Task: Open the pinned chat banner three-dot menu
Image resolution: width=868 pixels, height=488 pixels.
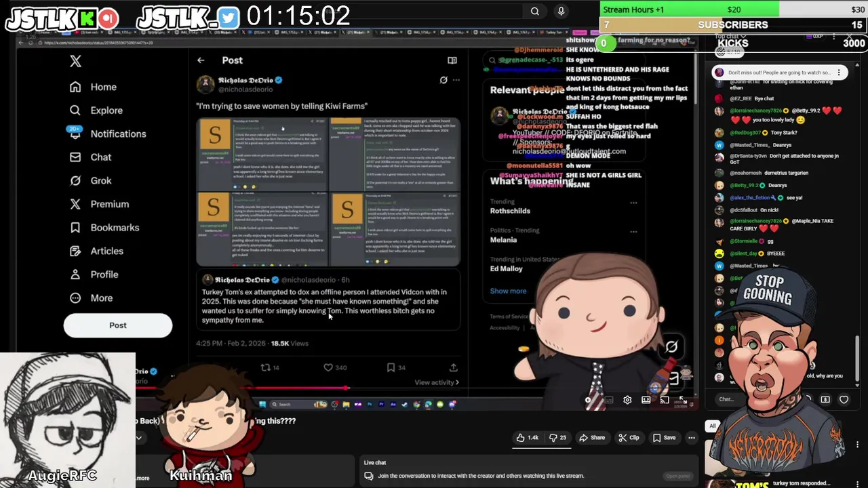Action: click(x=839, y=73)
